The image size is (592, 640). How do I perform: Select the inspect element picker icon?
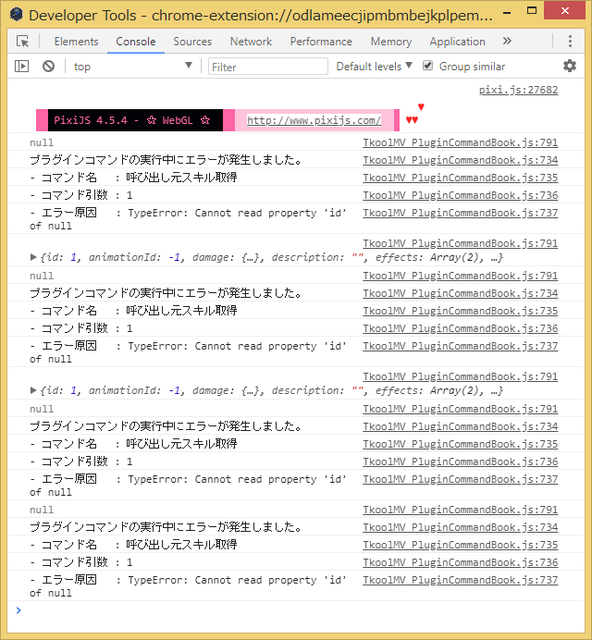coord(23,41)
